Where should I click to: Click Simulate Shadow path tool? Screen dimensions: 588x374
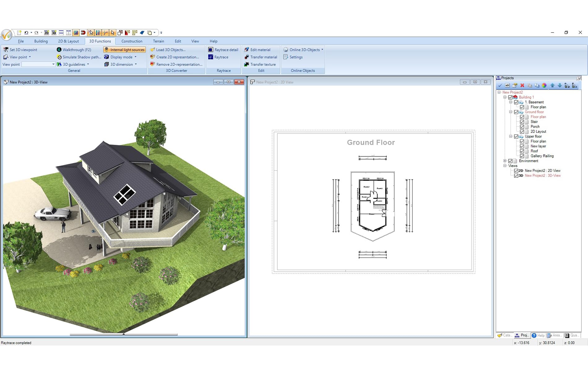pos(79,57)
